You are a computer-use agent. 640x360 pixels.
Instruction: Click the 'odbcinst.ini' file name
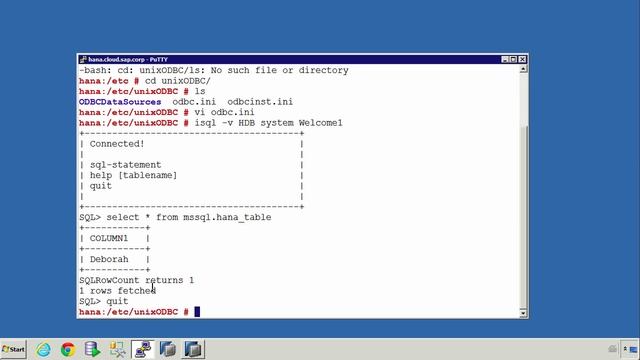(x=260, y=102)
